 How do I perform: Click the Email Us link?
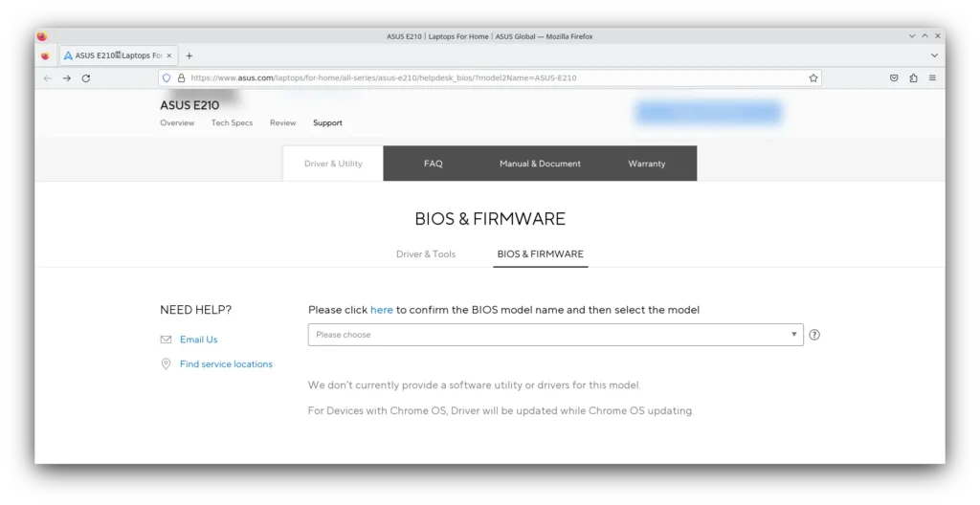(x=199, y=340)
